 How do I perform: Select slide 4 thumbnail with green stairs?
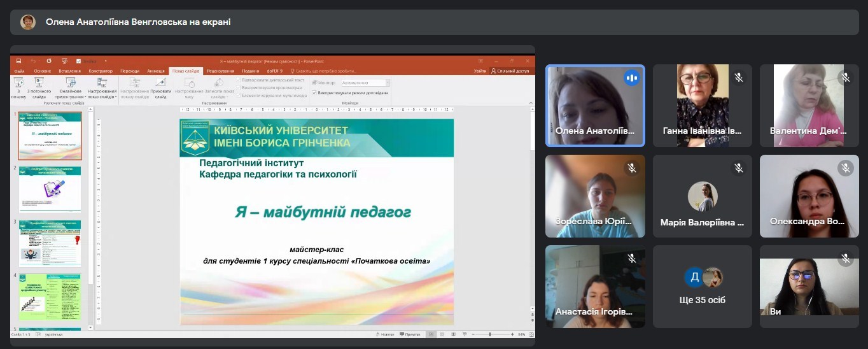[50, 297]
